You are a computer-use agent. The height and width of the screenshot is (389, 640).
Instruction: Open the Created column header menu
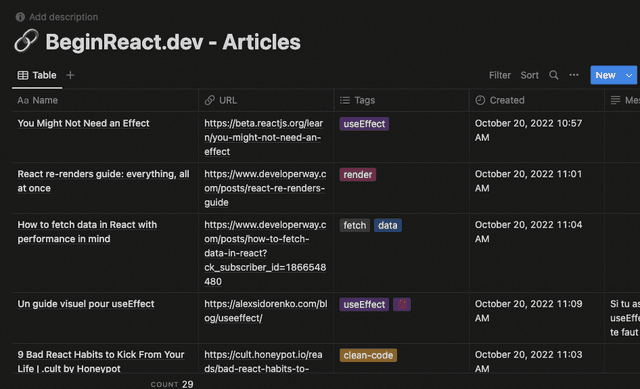537,100
